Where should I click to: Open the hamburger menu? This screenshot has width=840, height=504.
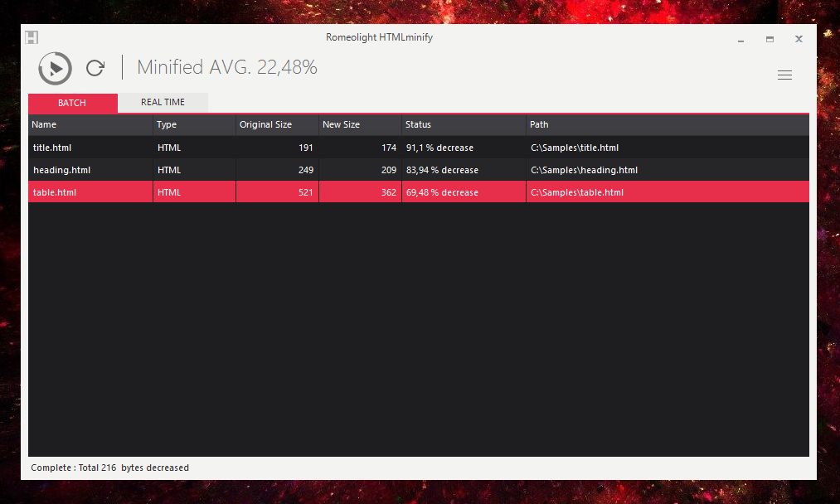[x=784, y=75]
